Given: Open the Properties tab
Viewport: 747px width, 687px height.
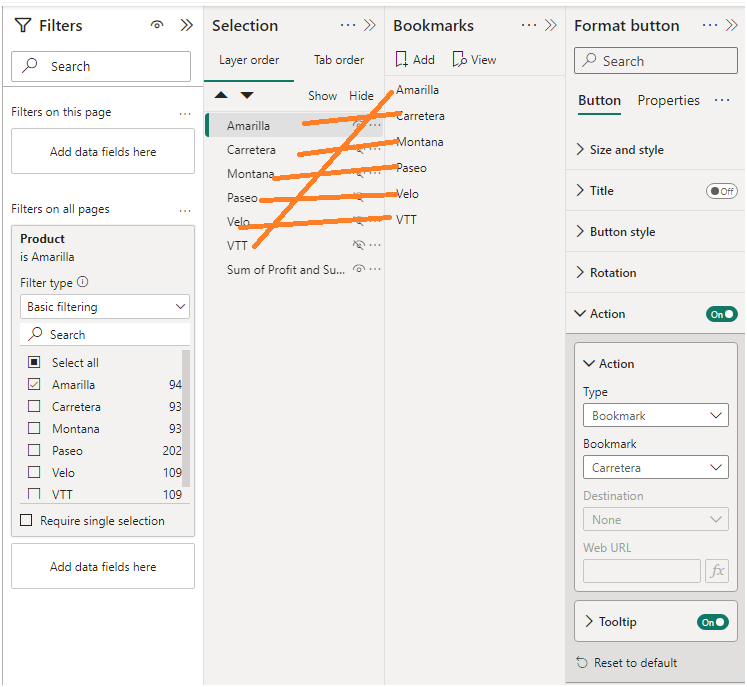Looking at the screenshot, I should click(x=668, y=101).
